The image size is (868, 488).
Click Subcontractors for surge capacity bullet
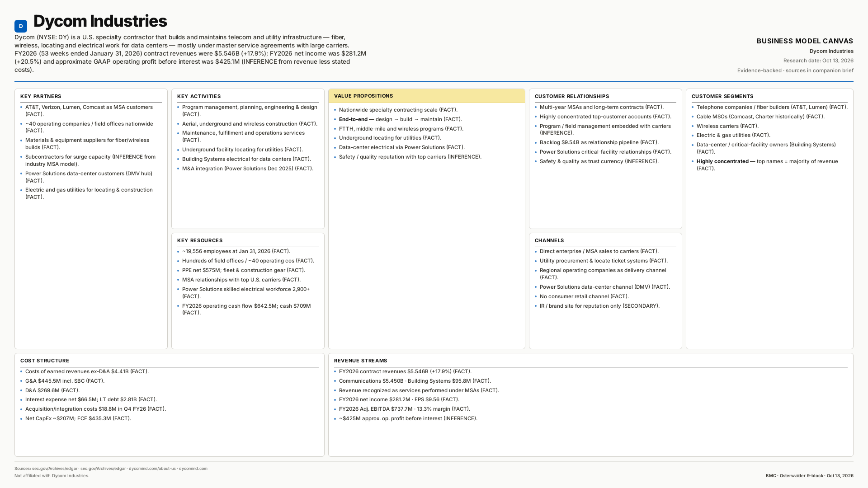pyautogui.click(x=90, y=160)
